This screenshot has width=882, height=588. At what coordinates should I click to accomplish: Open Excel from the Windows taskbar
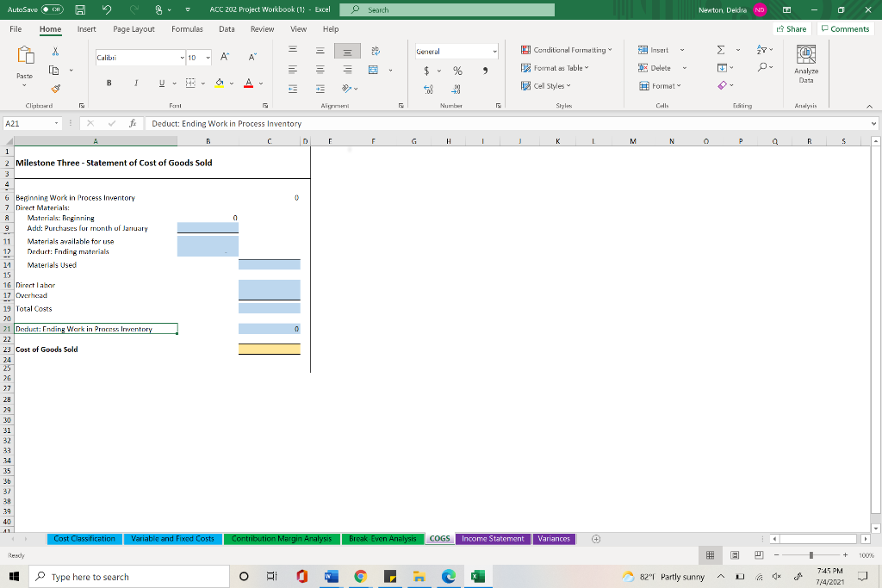click(477, 576)
